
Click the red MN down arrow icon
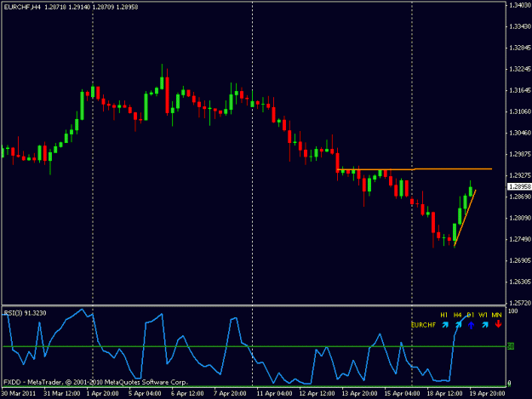498,324
